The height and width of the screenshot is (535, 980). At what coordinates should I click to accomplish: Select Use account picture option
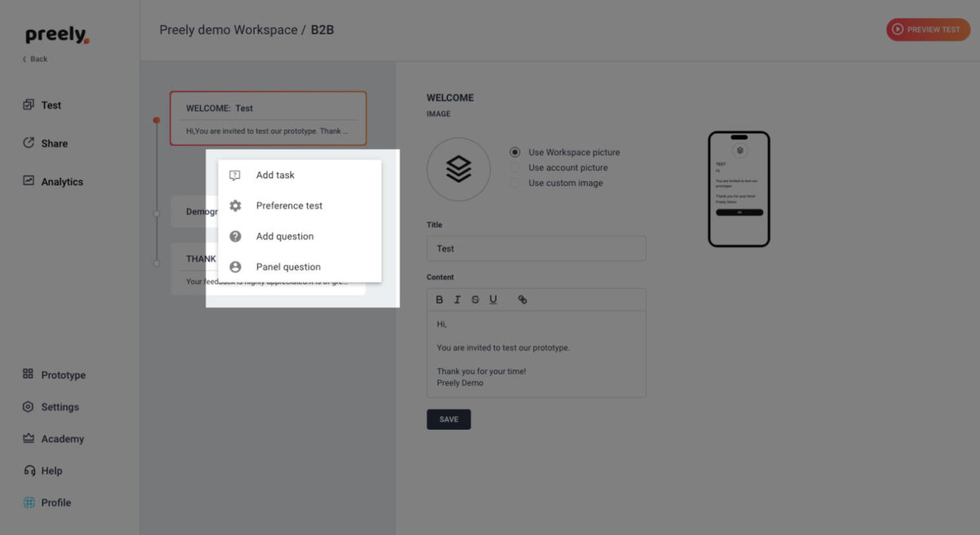pos(515,167)
